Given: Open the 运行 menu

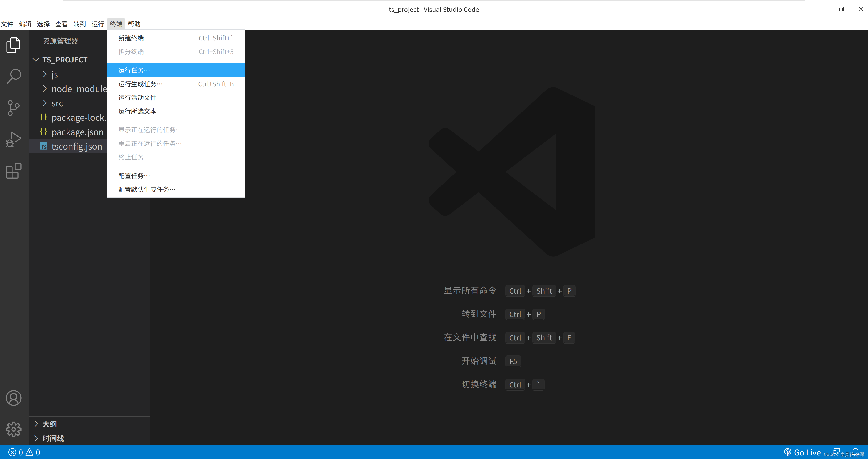Looking at the screenshot, I should pyautogui.click(x=98, y=24).
